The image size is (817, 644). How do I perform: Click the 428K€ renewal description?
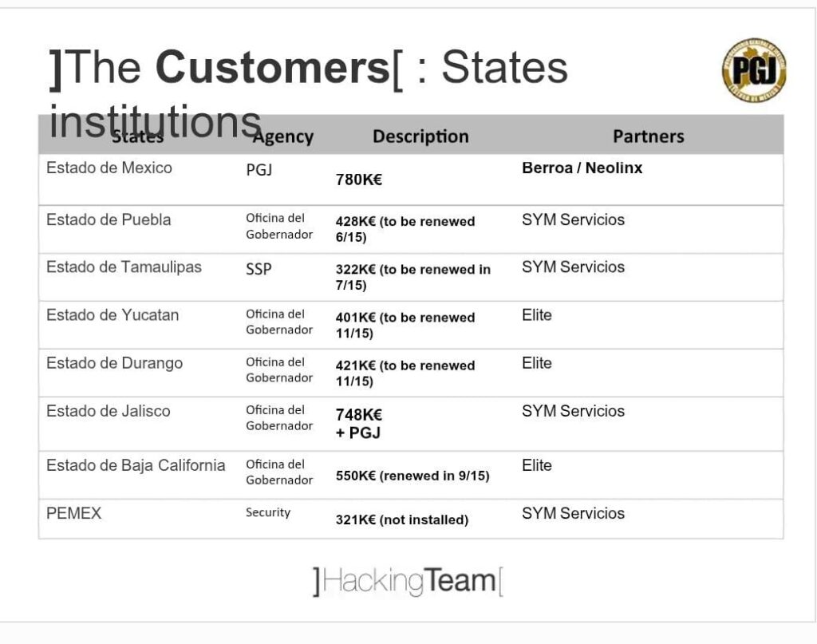[405, 229]
